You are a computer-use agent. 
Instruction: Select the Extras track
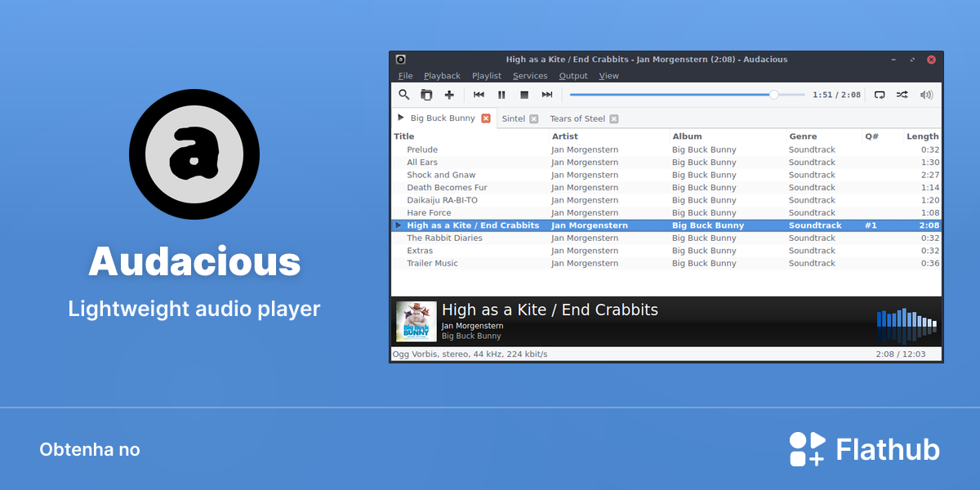(666, 251)
